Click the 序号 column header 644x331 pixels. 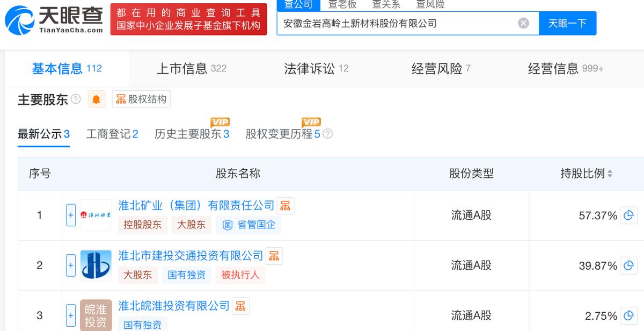click(x=40, y=174)
